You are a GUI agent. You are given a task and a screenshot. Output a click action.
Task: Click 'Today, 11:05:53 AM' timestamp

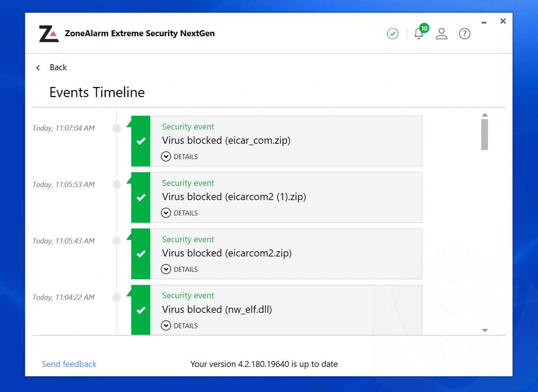64,185
